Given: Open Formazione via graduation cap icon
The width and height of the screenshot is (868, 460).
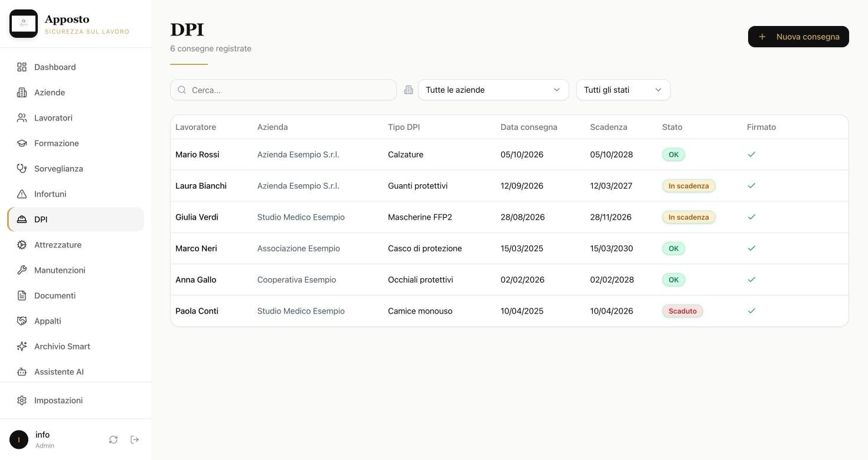Looking at the screenshot, I should tap(22, 143).
